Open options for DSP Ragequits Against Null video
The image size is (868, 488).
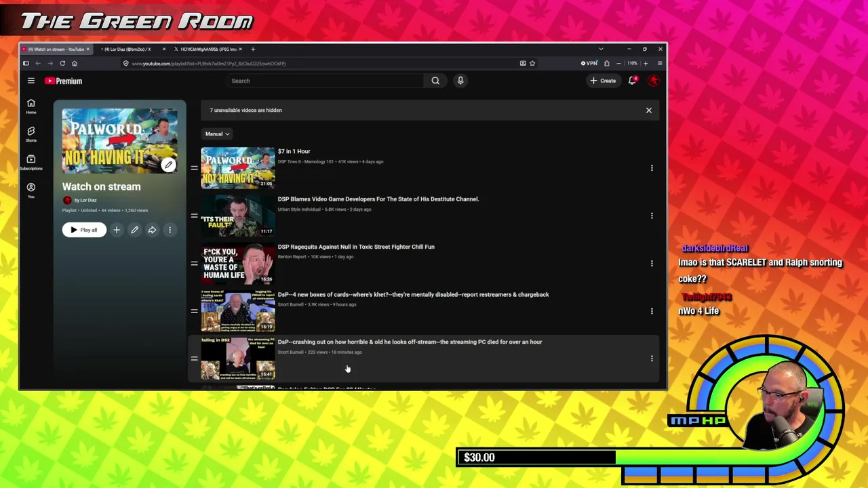coord(652,263)
